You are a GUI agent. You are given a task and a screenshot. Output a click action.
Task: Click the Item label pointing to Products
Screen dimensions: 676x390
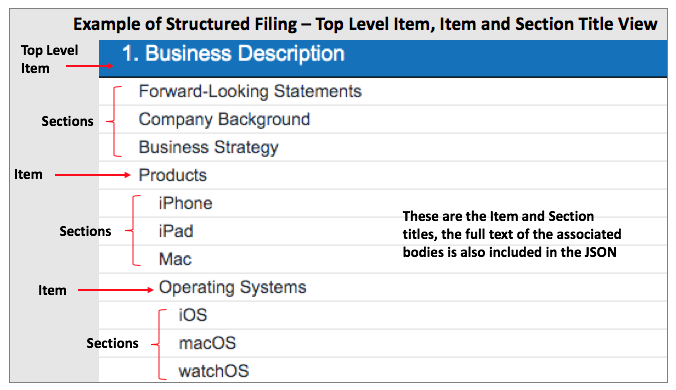(x=28, y=175)
